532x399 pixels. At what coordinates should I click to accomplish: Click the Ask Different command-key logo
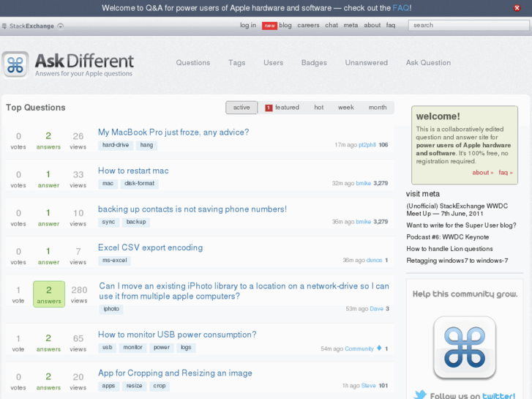pos(15,65)
